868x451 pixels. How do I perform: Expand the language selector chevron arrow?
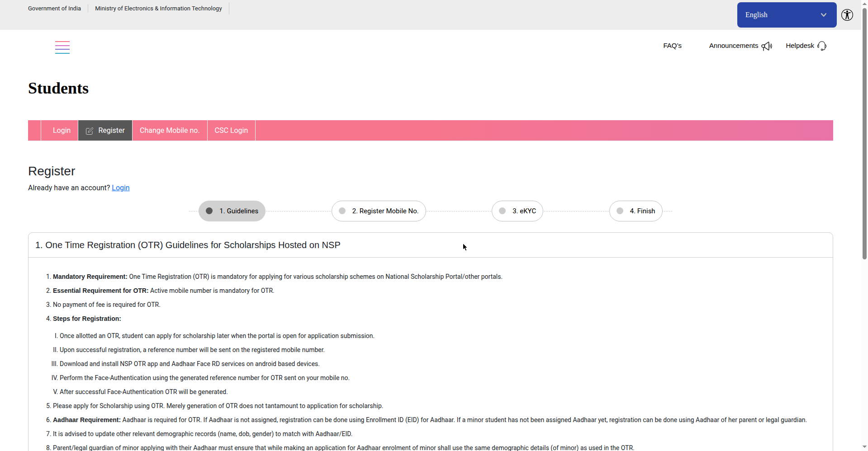(x=824, y=15)
